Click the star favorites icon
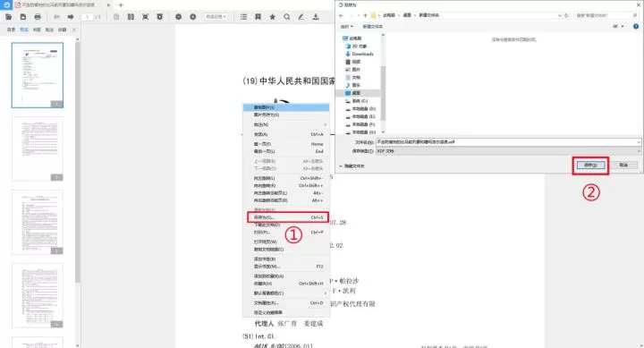 [272, 17]
